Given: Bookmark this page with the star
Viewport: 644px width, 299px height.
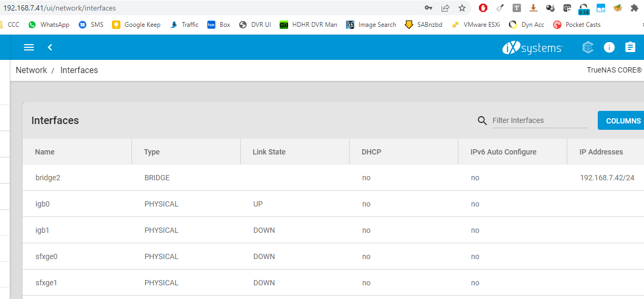Looking at the screenshot, I should [x=462, y=8].
